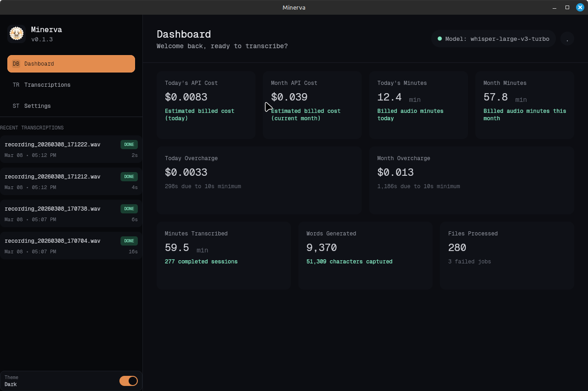Viewport: 588px width, 391px height.
Task: Click the round dot button beside the model badge
Action: coord(567,39)
